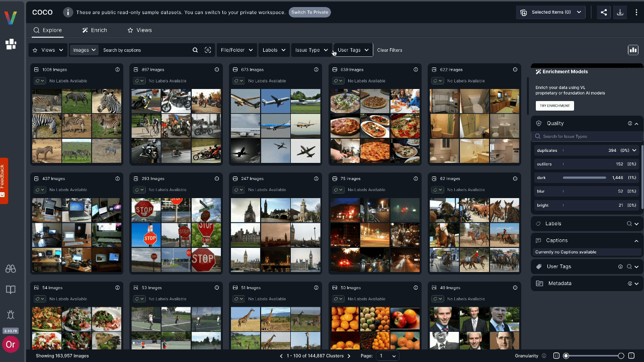Open the datasets grid icon in sidebar
The width and height of the screenshot is (644, 362).
pos(11,44)
